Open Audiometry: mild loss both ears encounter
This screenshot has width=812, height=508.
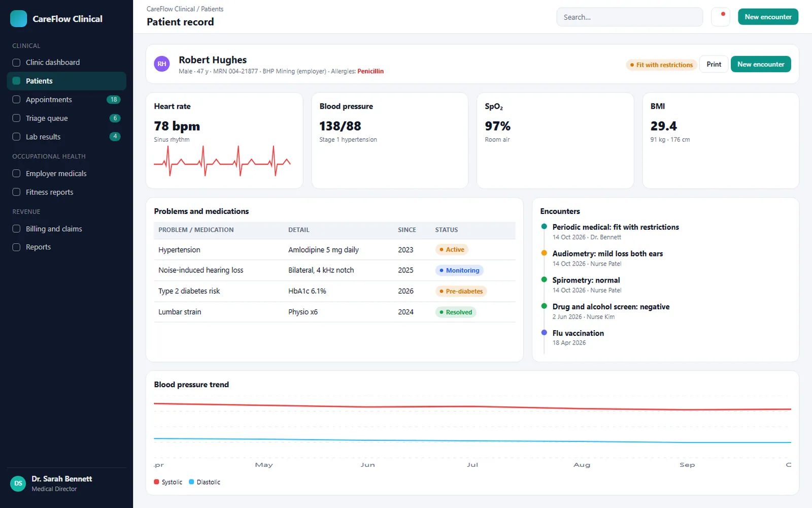coord(607,253)
